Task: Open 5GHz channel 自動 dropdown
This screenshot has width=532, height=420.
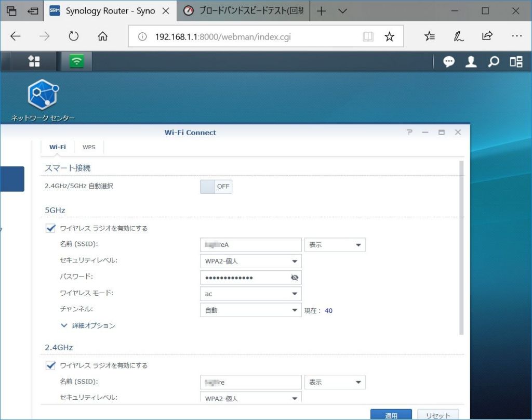Action: point(251,310)
